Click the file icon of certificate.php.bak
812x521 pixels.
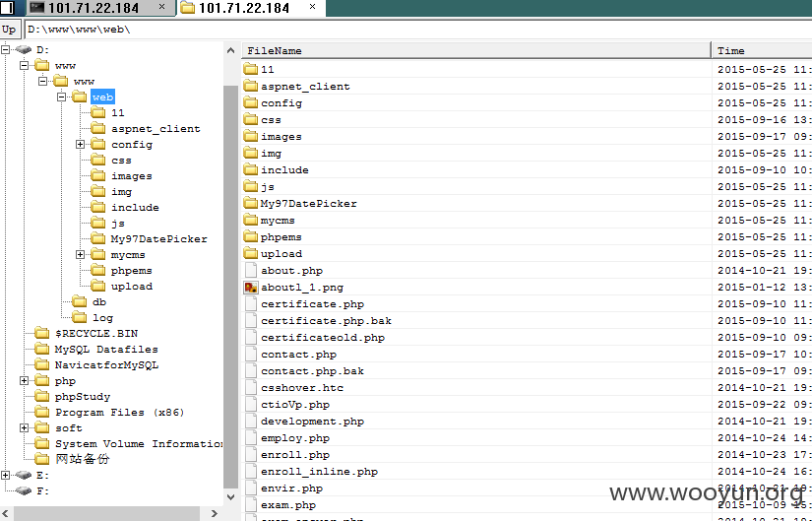point(251,320)
